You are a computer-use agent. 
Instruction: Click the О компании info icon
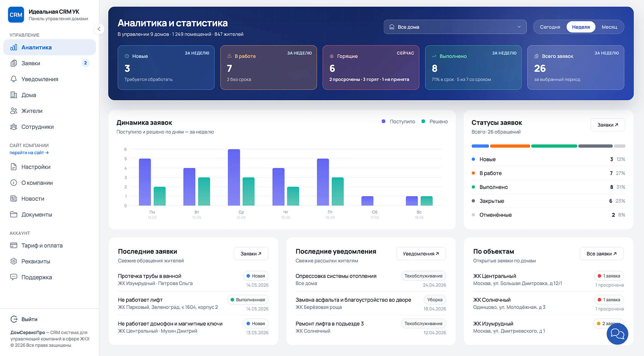point(14,183)
